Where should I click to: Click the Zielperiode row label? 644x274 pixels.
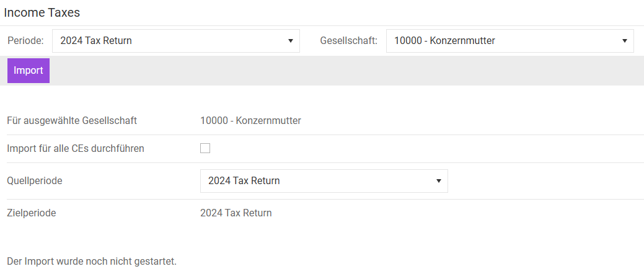click(31, 213)
